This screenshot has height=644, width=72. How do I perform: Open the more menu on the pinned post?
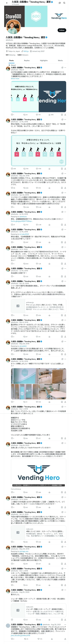click(65, 68)
